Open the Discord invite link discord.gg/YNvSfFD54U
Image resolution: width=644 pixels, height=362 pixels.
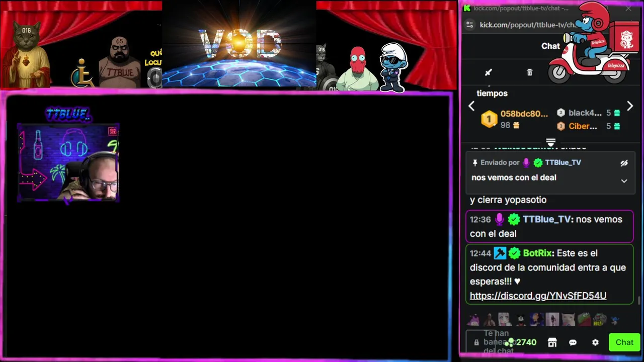538,296
